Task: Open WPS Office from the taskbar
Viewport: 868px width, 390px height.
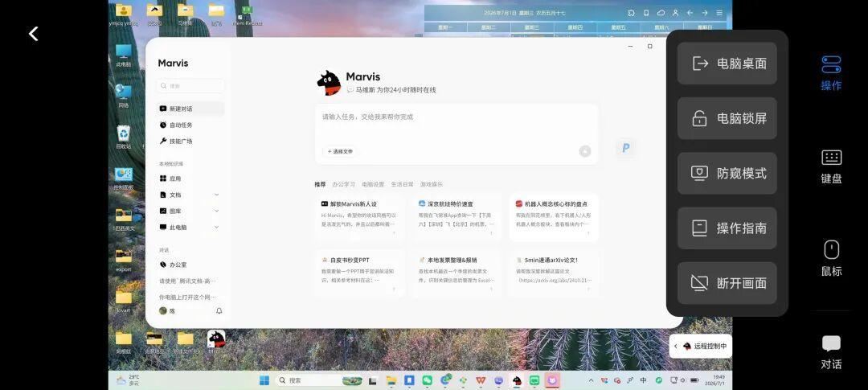Action: pyautogui.click(x=481, y=380)
